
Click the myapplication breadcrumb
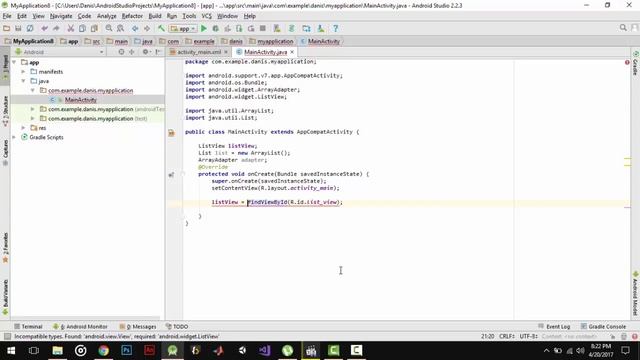(271, 41)
